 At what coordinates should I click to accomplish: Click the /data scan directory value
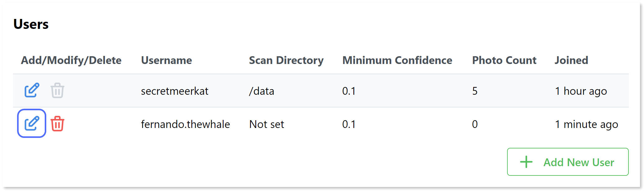point(262,91)
